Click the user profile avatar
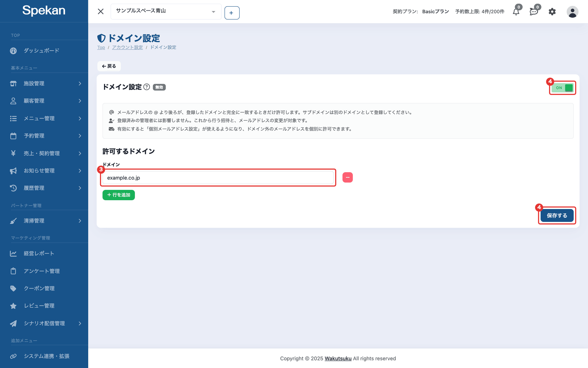The width and height of the screenshot is (588, 368). point(572,12)
